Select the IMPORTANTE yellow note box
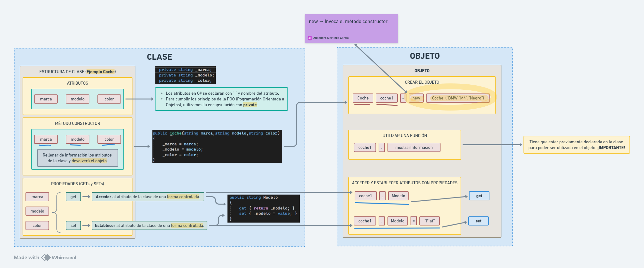644x268 pixels. (576, 145)
